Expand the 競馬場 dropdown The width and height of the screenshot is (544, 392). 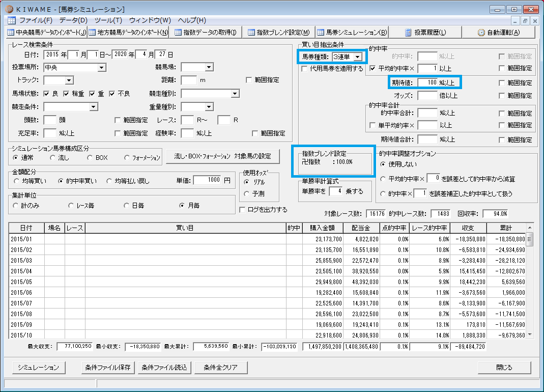pyautogui.click(x=209, y=67)
